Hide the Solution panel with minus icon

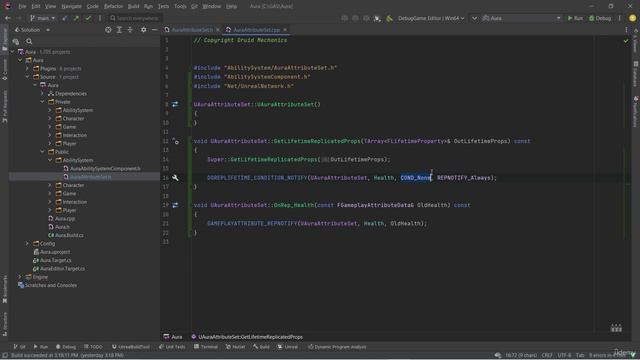click(x=154, y=30)
